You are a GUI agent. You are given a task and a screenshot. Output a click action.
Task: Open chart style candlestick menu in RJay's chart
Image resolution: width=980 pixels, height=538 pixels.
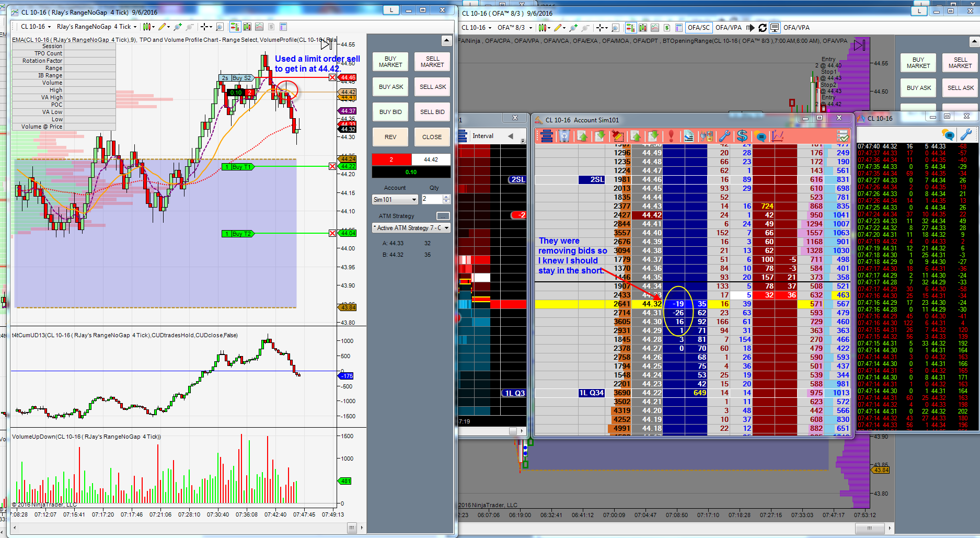[x=148, y=27]
